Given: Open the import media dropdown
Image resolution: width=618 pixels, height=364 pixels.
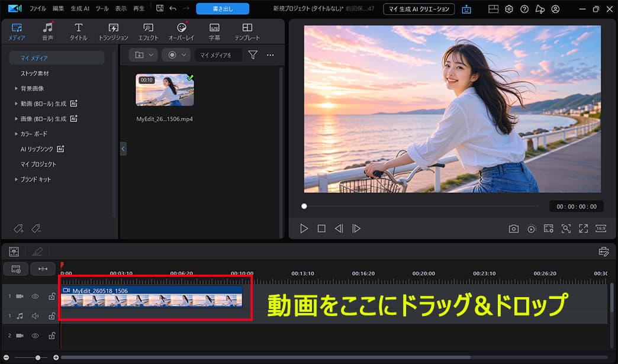Looking at the screenshot, I should tap(143, 55).
